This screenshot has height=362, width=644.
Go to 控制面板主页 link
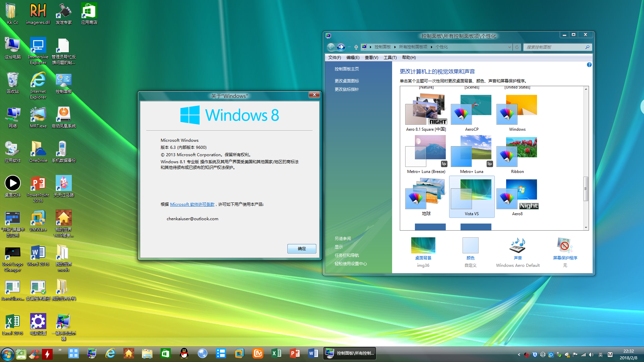(346, 69)
